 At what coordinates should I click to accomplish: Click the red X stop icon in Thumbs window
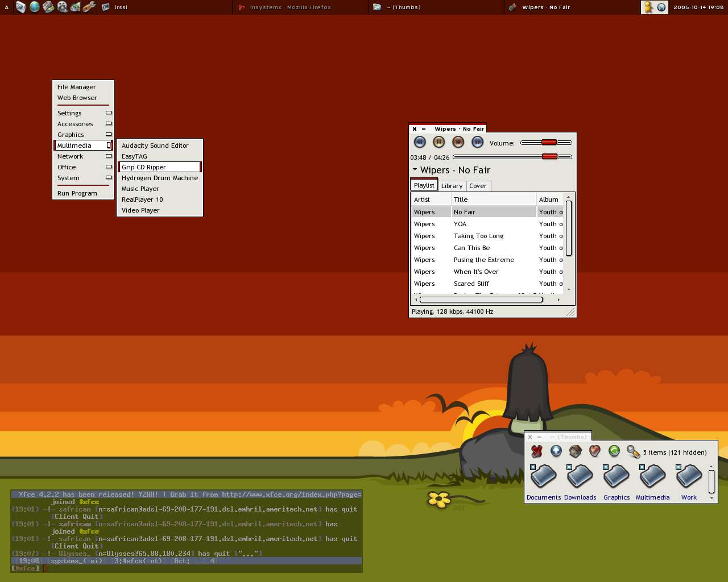pos(537,451)
